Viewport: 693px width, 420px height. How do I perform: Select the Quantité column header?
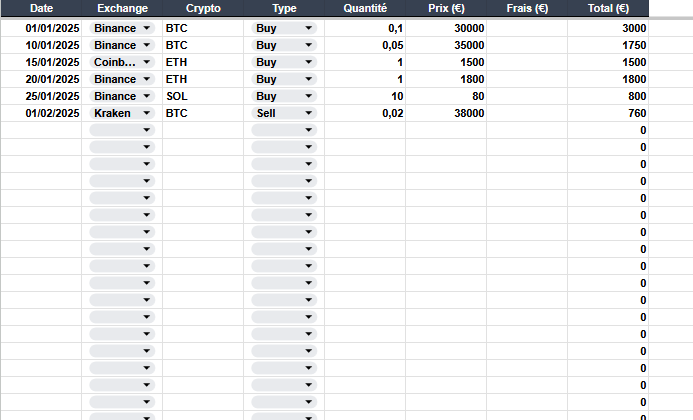tap(365, 8)
